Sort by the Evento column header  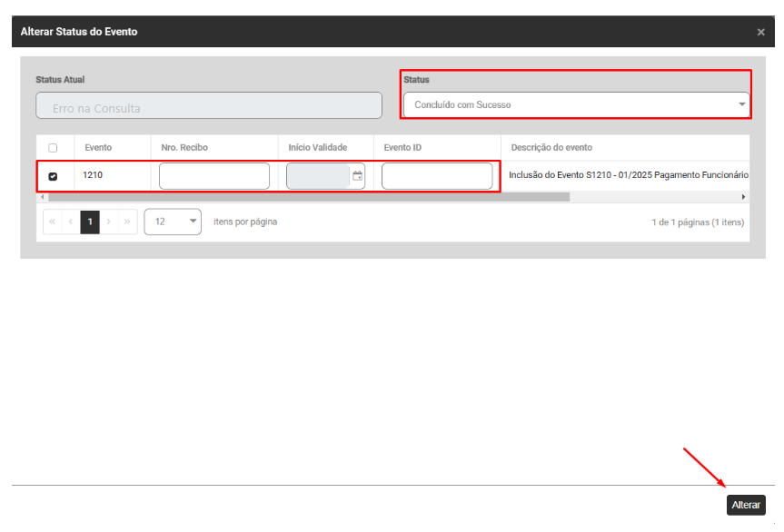coord(98,147)
